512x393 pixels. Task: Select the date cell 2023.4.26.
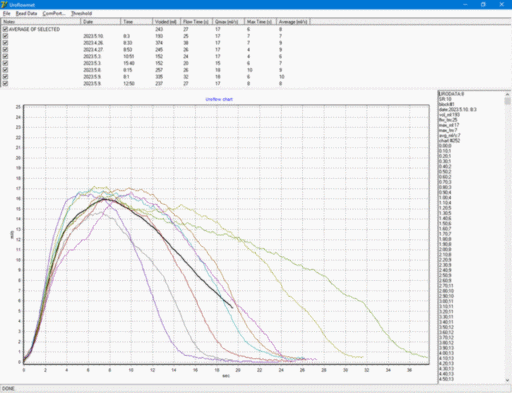click(93, 43)
